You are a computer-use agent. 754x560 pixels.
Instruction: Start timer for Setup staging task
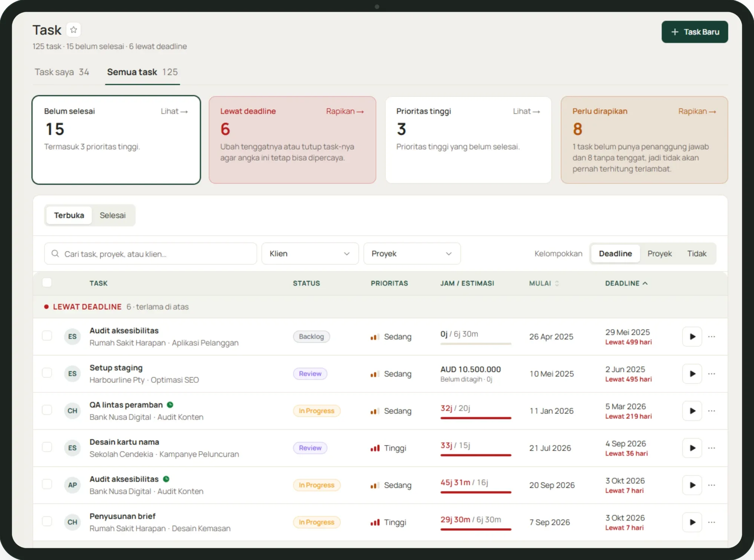click(692, 374)
